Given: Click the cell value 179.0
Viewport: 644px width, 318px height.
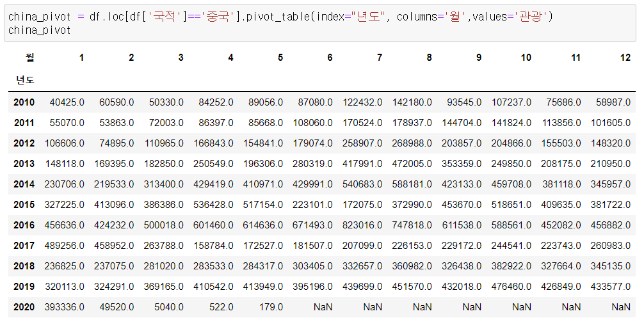Looking at the screenshot, I should click(x=271, y=307).
